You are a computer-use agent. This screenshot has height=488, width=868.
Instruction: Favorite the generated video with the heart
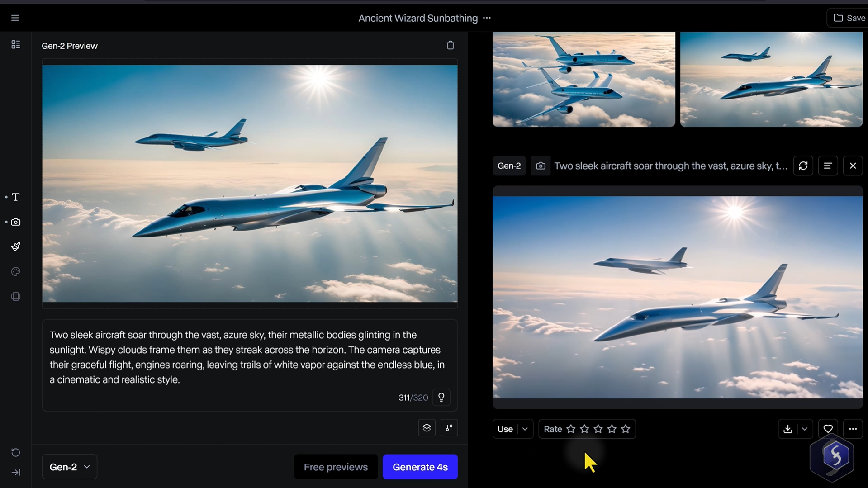[828, 429]
